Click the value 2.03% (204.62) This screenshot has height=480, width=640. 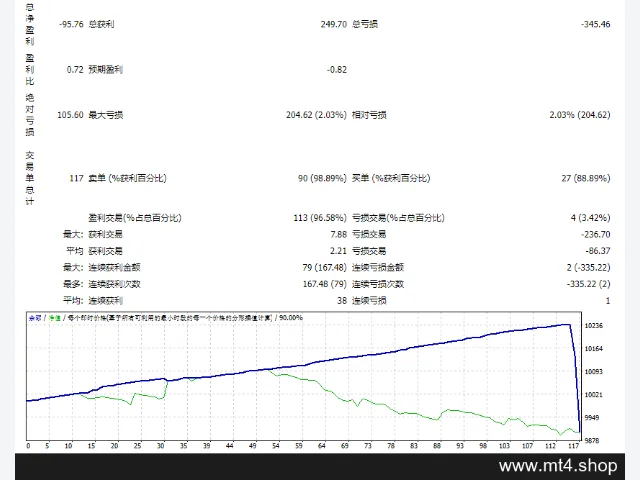coord(580,115)
